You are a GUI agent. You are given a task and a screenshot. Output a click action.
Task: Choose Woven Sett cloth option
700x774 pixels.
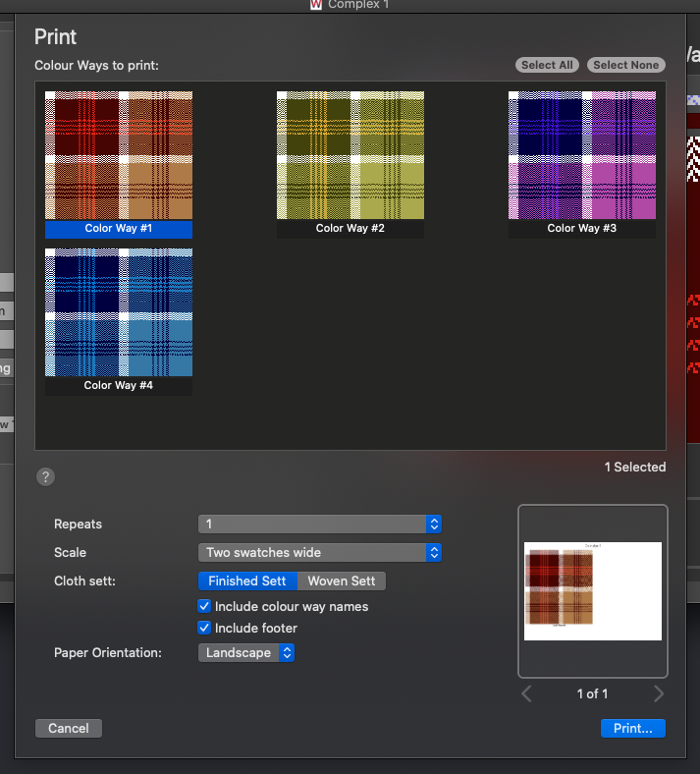pyautogui.click(x=342, y=581)
